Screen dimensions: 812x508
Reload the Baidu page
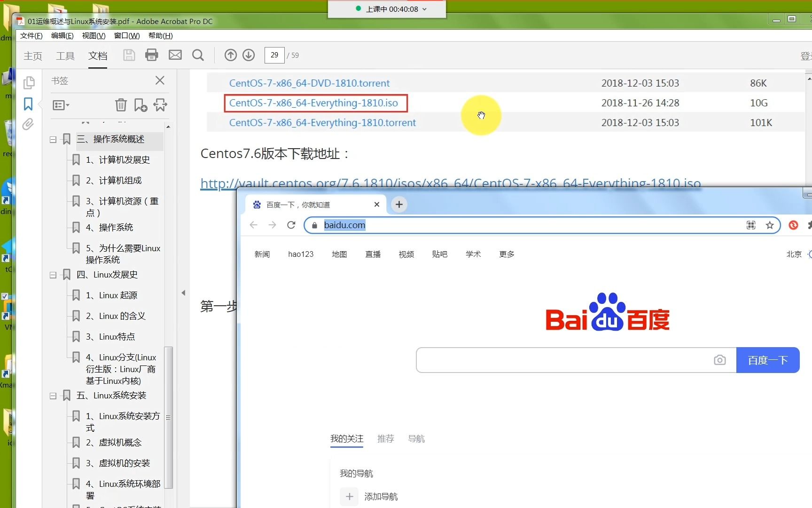[291, 225]
